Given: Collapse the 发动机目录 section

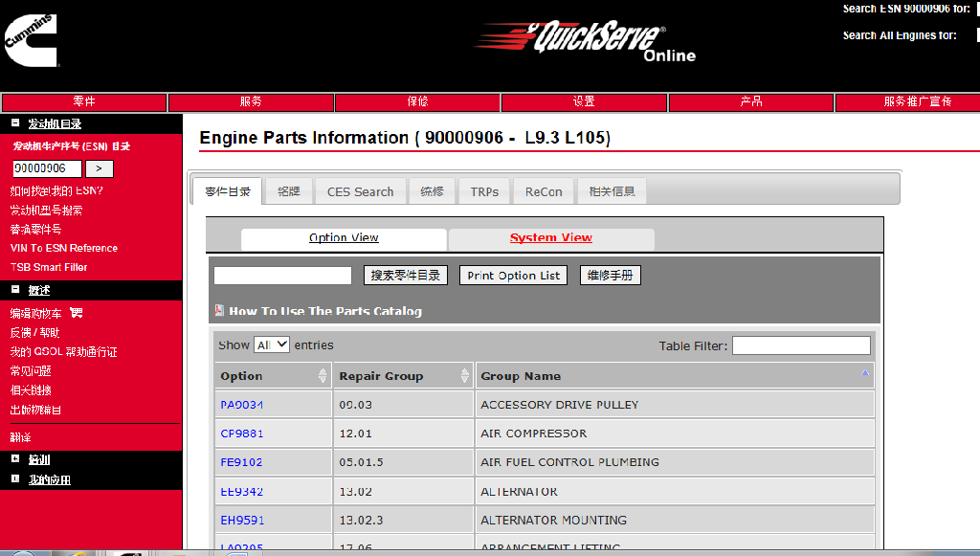Looking at the screenshot, I should click(x=15, y=123).
